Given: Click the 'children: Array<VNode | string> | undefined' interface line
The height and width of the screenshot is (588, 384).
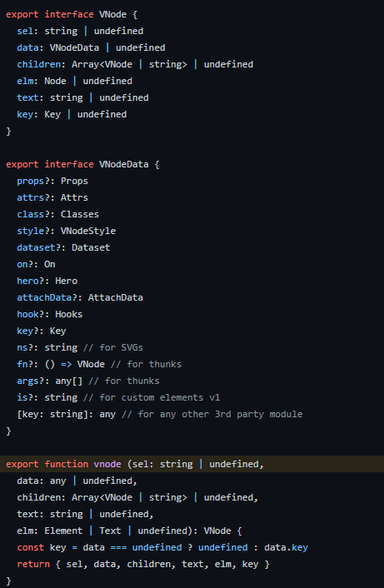Looking at the screenshot, I should (x=135, y=64).
